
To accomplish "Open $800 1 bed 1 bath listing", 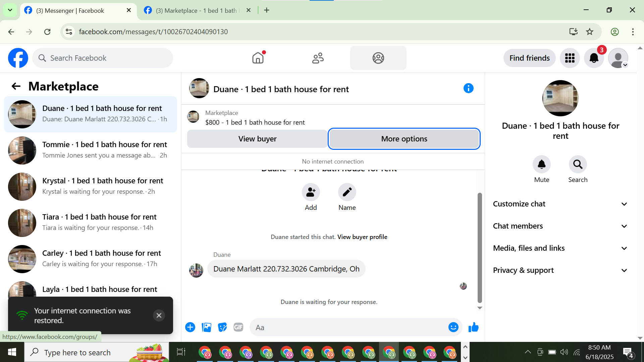I will [255, 122].
